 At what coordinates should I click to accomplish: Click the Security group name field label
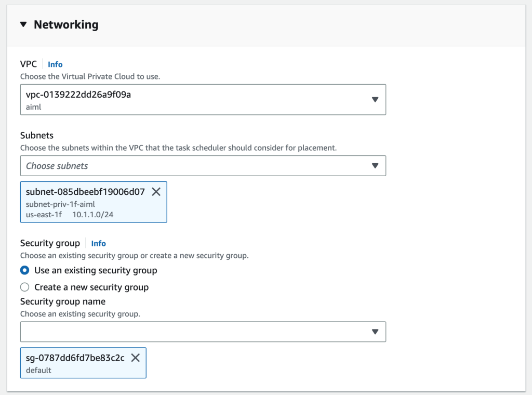[x=63, y=301]
